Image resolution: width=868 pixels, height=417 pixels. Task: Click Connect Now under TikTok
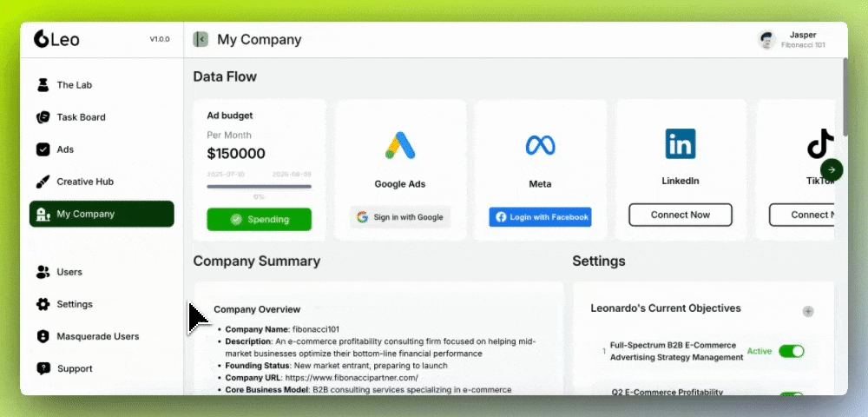pyautogui.click(x=802, y=215)
